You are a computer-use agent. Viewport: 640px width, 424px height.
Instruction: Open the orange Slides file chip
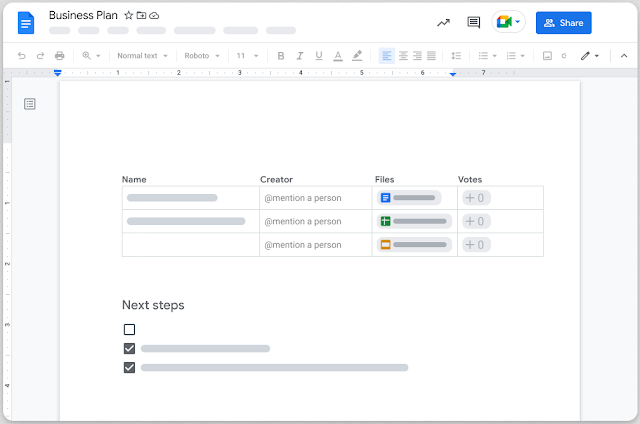pos(414,245)
